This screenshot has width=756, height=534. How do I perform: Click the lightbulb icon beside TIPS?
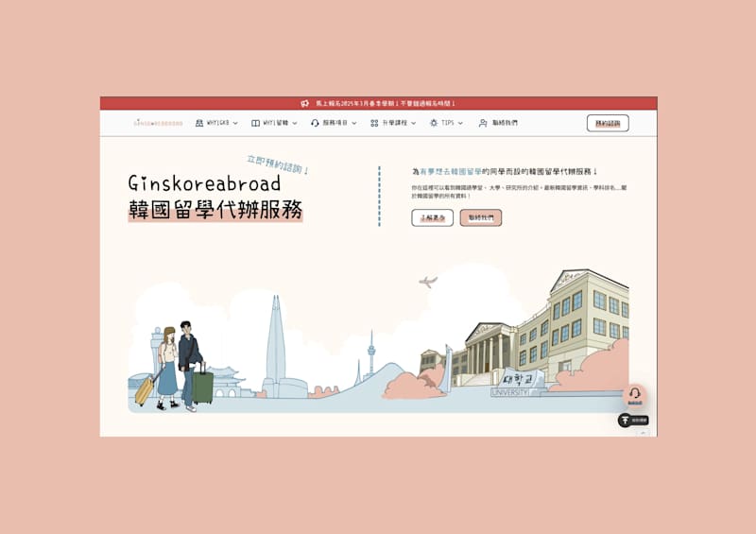[x=434, y=123]
